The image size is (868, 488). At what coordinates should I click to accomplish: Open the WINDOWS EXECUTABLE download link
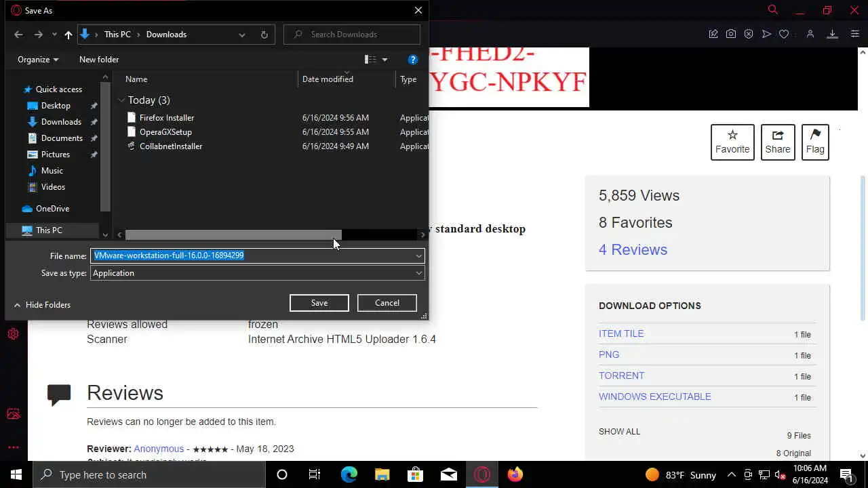654,396
